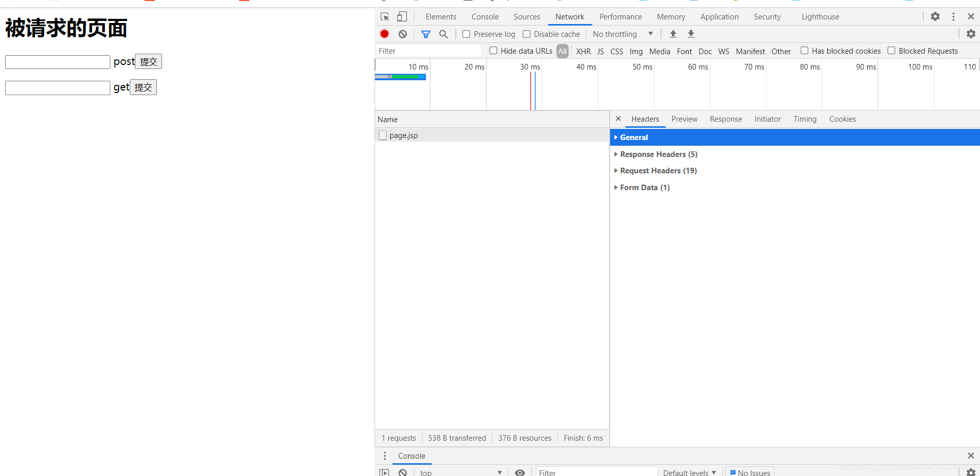980x476 pixels.
Task: Close the Console drawer
Action: click(x=971, y=456)
